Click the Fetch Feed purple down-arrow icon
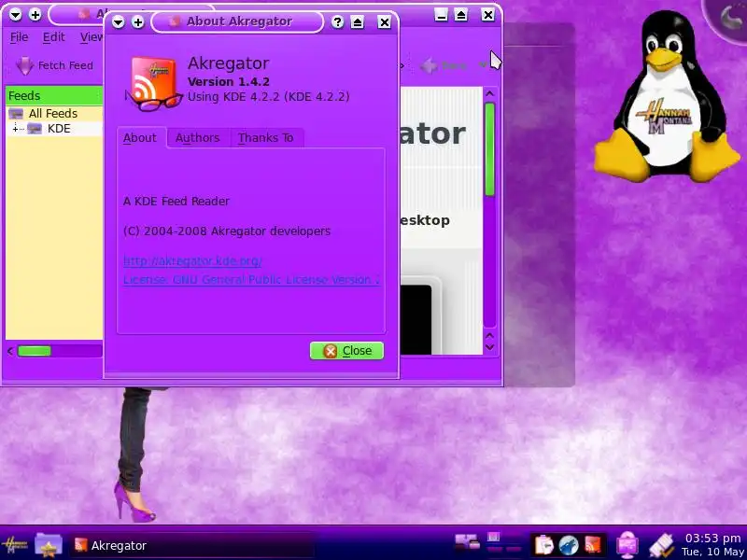Viewport: 747px width, 560px height. [24, 66]
